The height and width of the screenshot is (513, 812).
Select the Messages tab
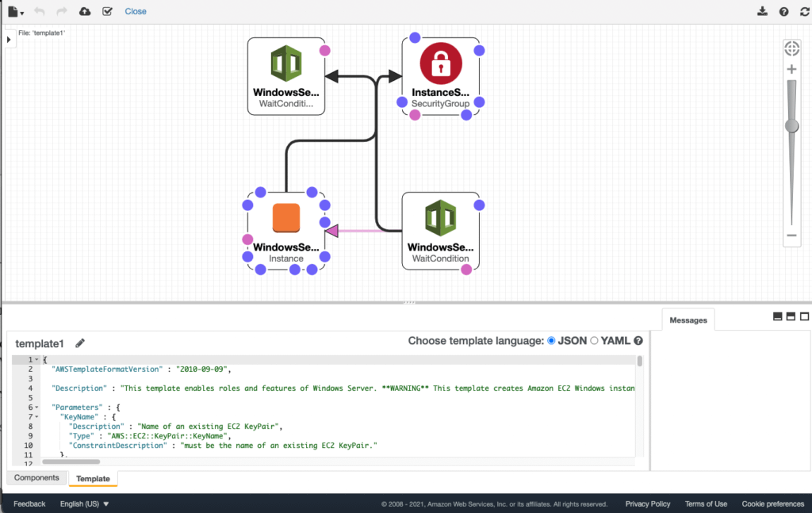point(687,320)
